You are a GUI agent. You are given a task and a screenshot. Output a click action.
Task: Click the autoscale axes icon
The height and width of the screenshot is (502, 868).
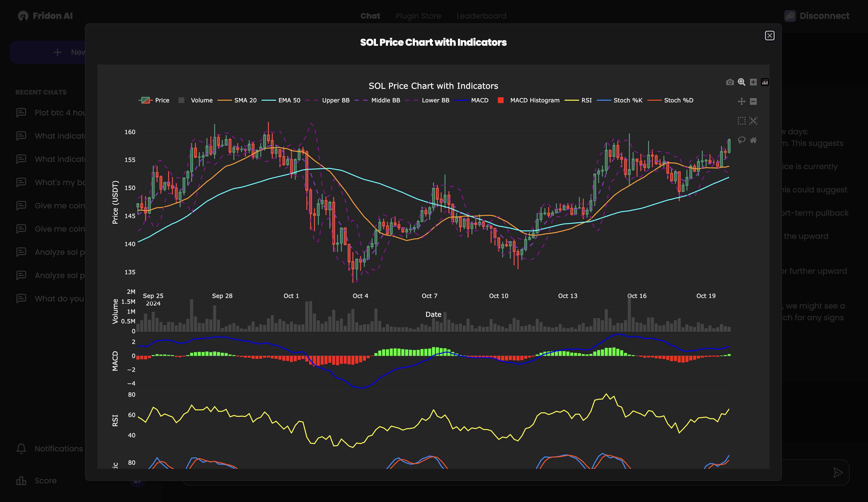tap(753, 121)
